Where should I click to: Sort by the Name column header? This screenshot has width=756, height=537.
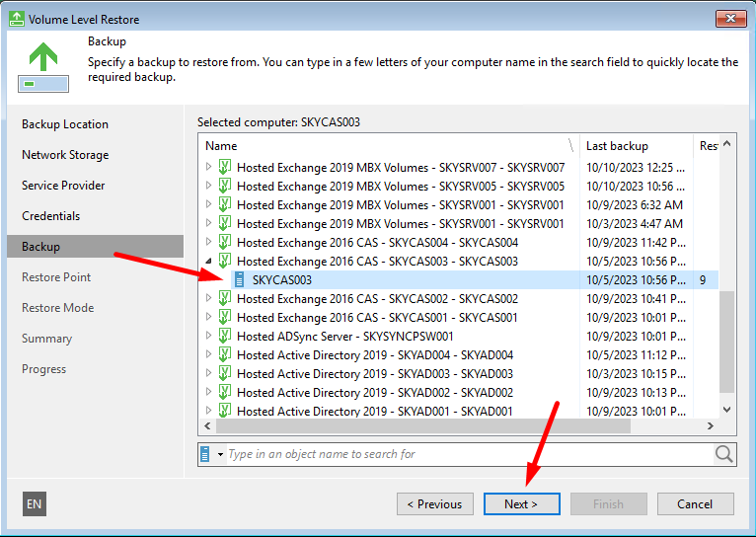tap(389, 146)
